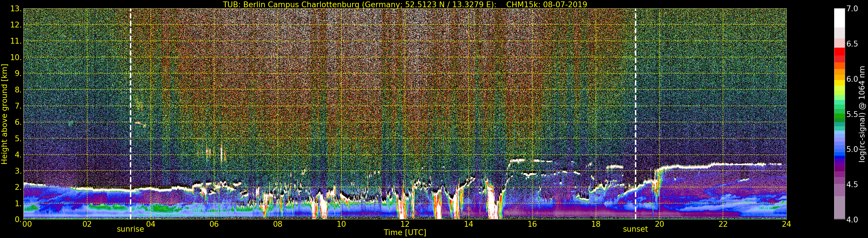Click the '6.0' colorbar tick label
Screen dimensions: 868x238
(852, 79)
